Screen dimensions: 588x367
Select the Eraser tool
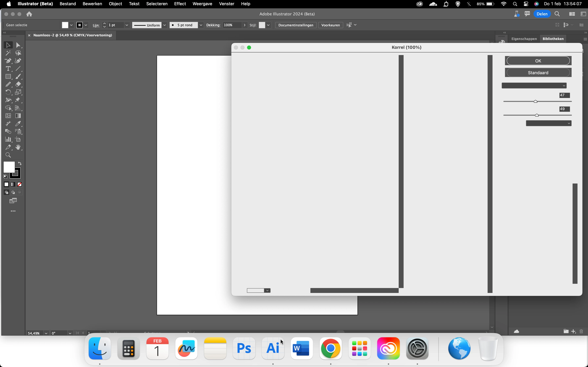pos(18,85)
